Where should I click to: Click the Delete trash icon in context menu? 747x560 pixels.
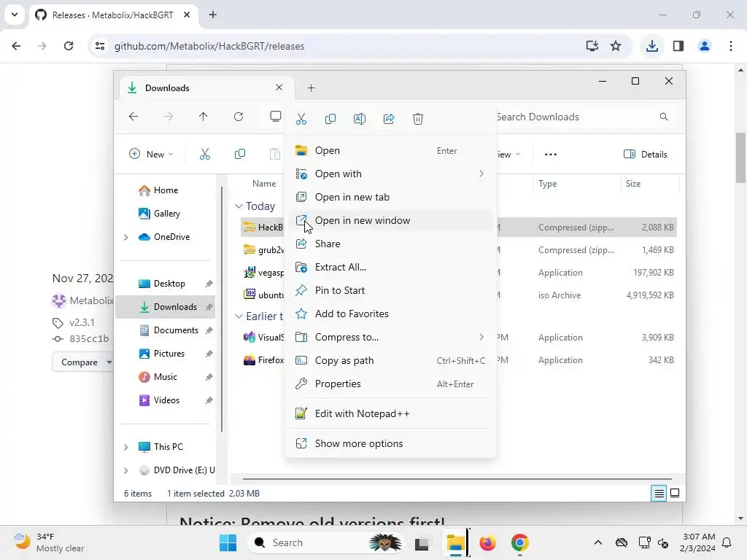(x=418, y=119)
